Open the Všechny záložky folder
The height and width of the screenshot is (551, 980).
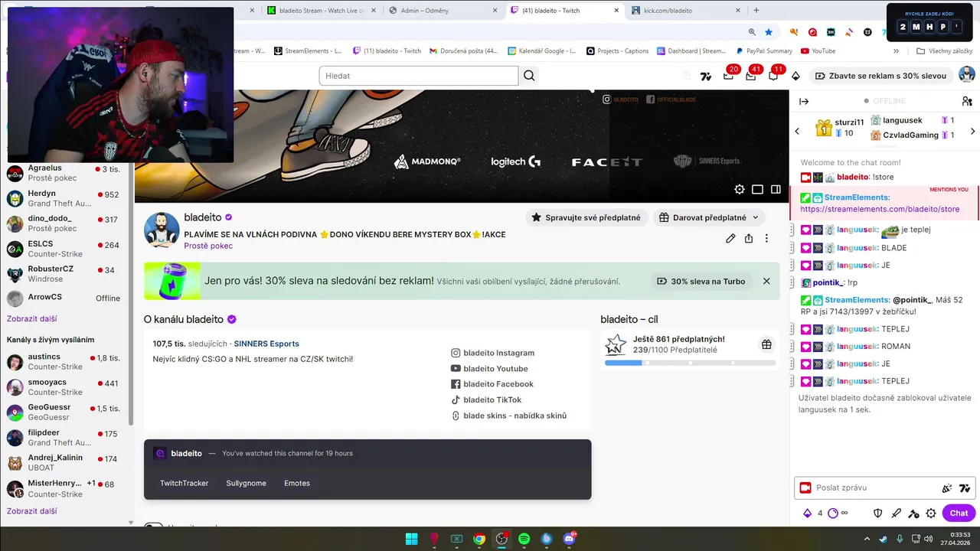click(944, 51)
